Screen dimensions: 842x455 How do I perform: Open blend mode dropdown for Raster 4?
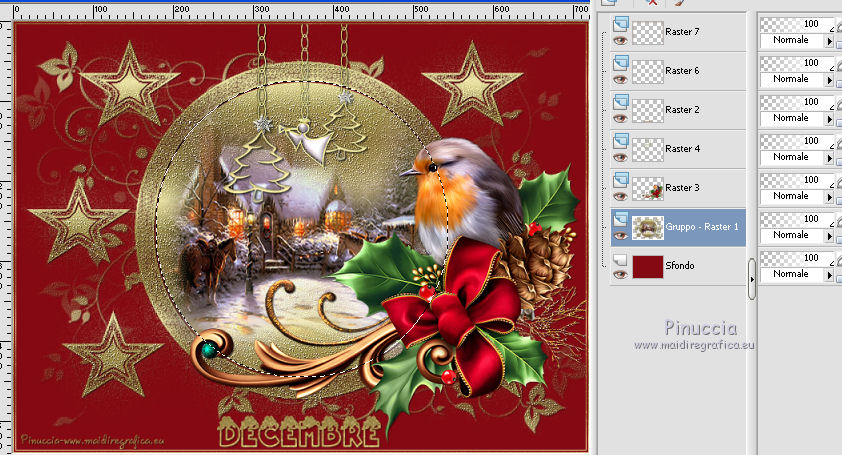[x=829, y=158]
